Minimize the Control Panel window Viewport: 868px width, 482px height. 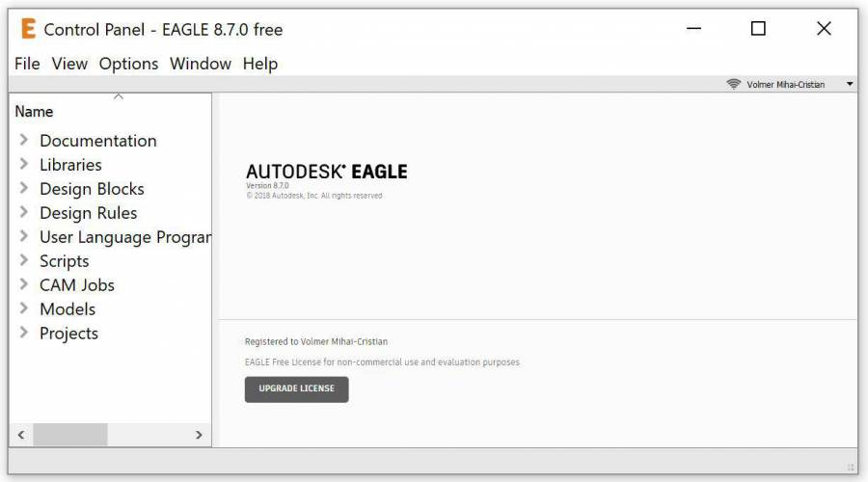693,28
